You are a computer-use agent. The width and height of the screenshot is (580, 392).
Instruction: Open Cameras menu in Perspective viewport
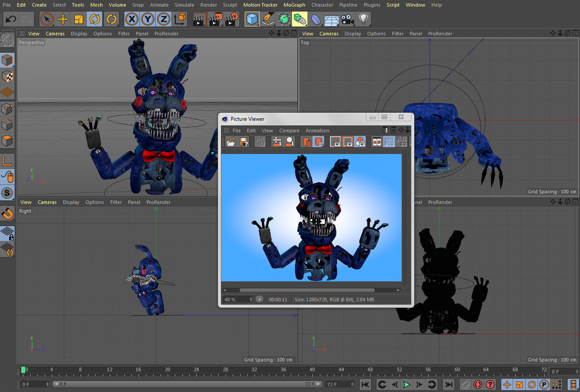coord(55,34)
